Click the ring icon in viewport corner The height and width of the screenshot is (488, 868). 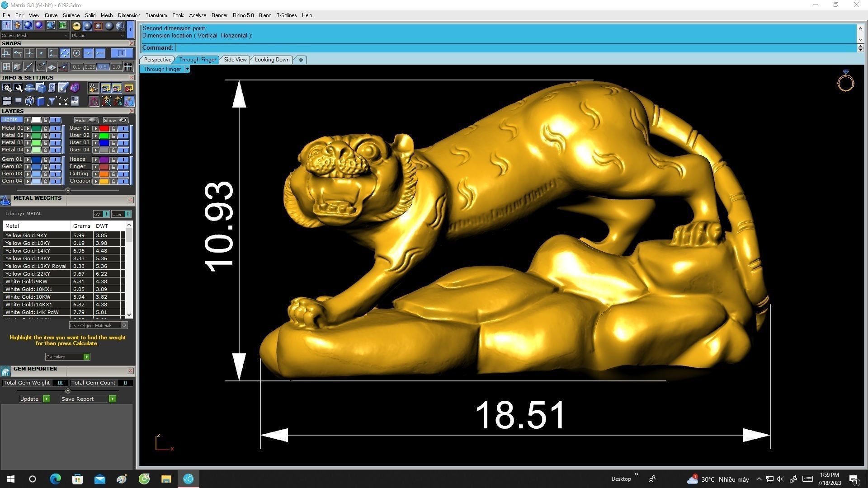845,81
